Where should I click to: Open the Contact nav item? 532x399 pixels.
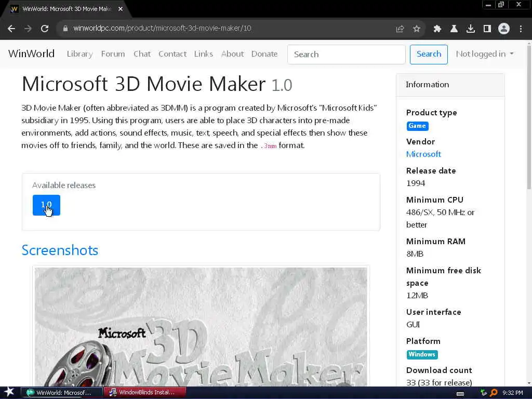(172, 54)
